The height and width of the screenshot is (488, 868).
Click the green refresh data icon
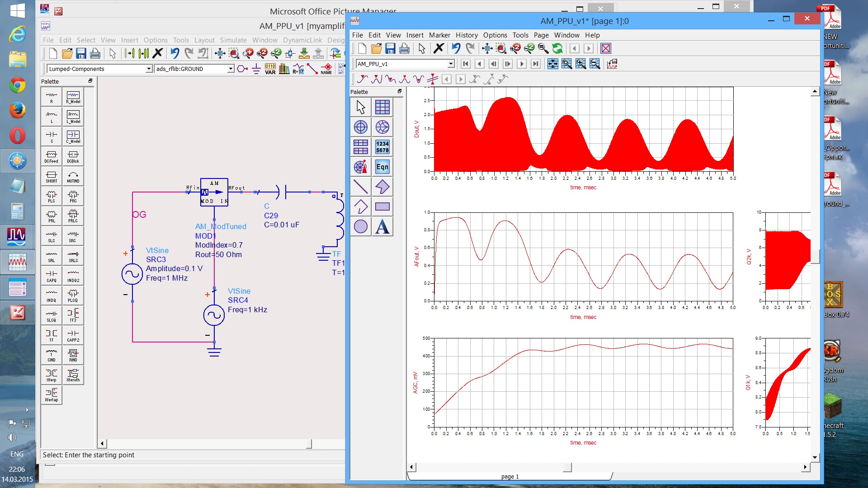click(x=557, y=48)
